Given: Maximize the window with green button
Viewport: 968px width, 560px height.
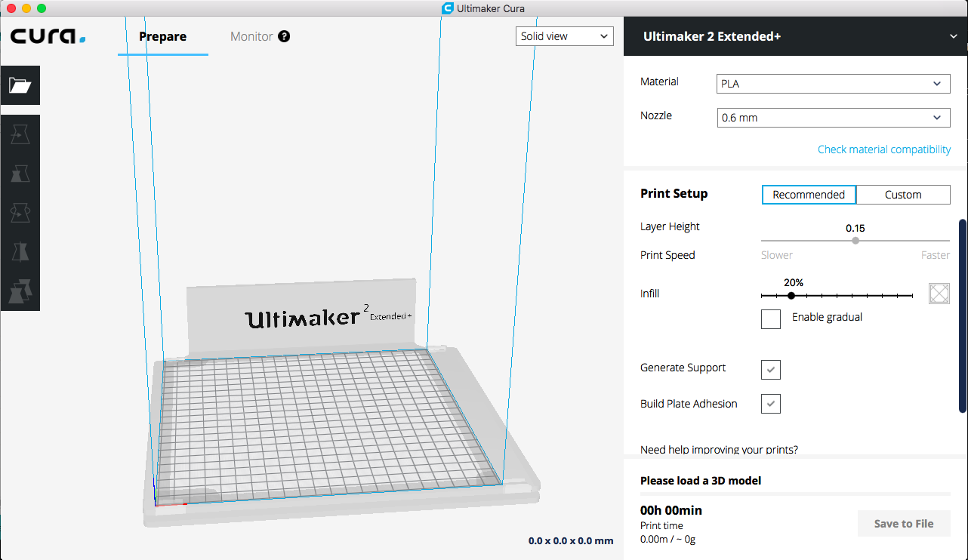Looking at the screenshot, I should pyautogui.click(x=42, y=8).
